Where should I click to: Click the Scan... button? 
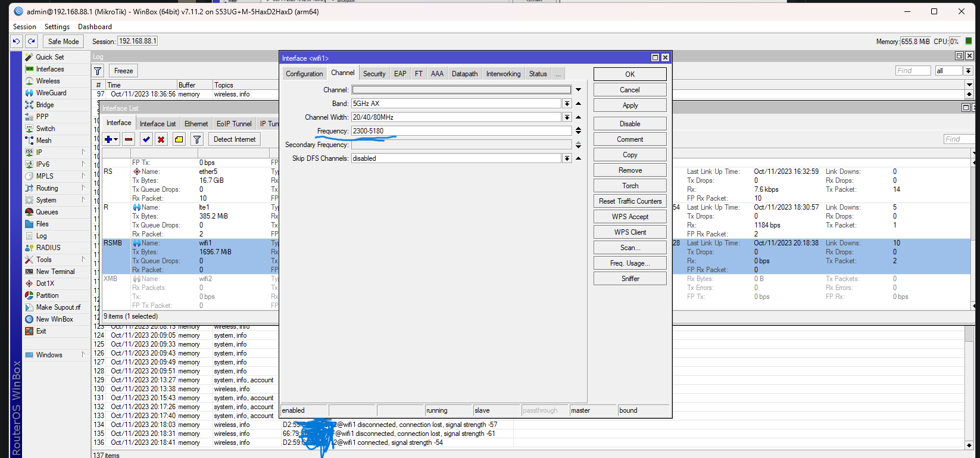tap(630, 248)
